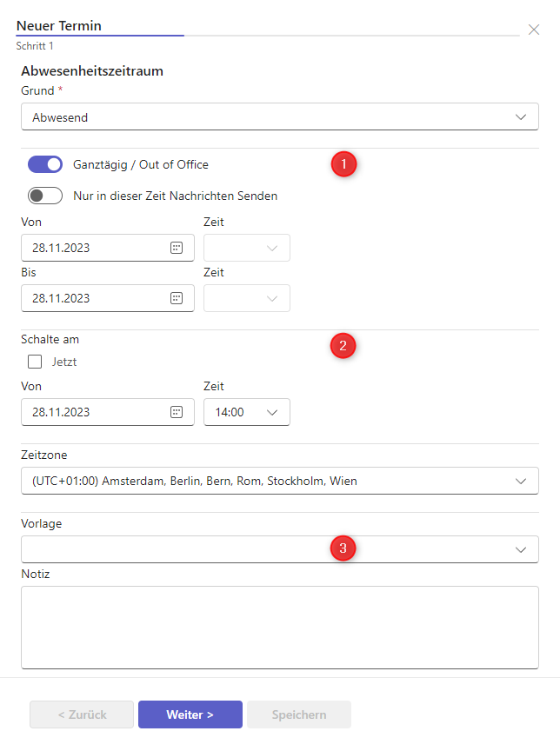Click red annotation marker number 3
Image resolution: width=560 pixels, height=751 pixels.
343,548
